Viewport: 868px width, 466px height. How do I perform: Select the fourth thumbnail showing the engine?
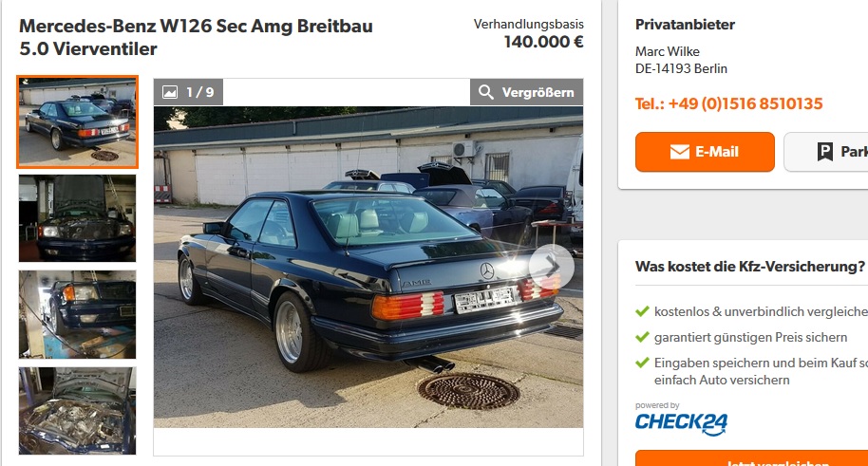pos(78,411)
